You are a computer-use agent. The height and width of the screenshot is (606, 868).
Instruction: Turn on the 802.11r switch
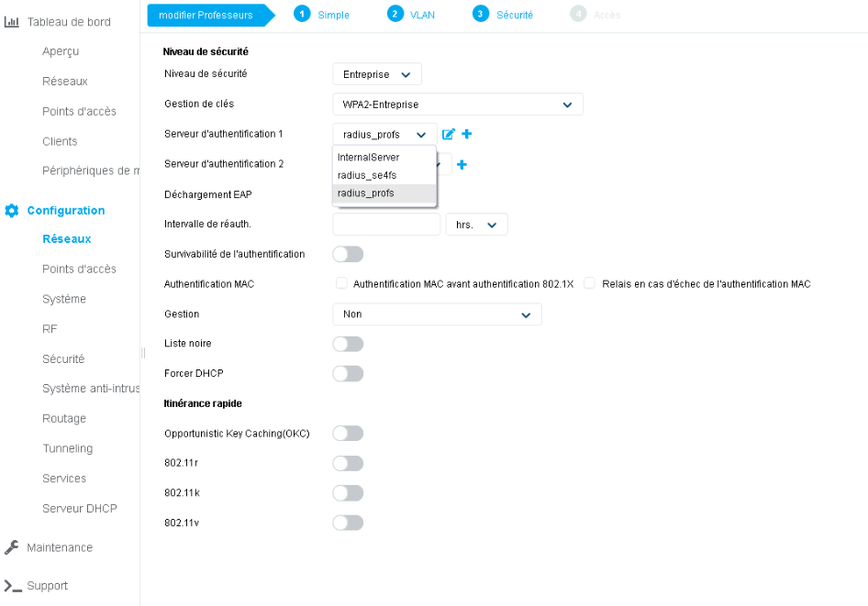[348, 463]
